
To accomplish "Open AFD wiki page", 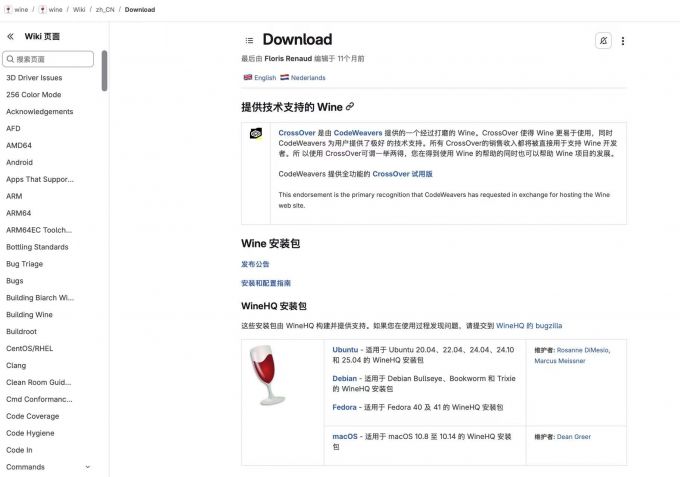I will coord(13,128).
